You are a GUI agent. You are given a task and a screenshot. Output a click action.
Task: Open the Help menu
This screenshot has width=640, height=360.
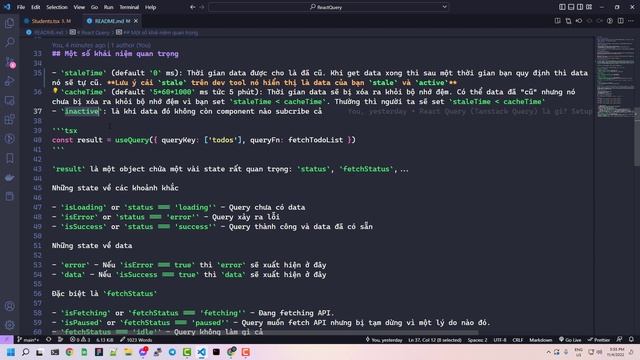[151, 7]
